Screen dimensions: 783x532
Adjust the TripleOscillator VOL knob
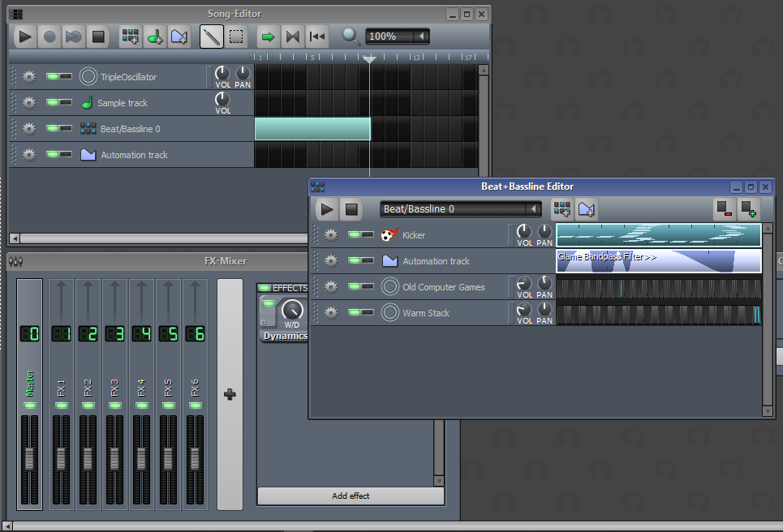coord(222,73)
